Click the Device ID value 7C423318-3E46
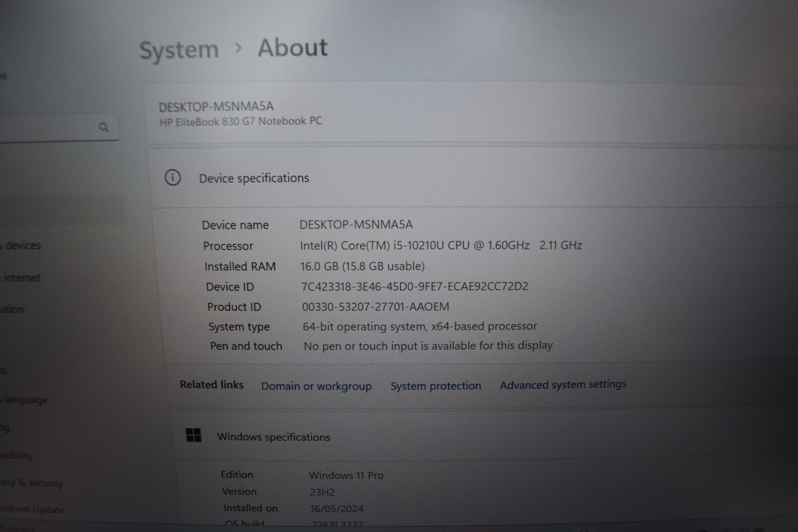The image size is (798, 532). tap(415, 287)
